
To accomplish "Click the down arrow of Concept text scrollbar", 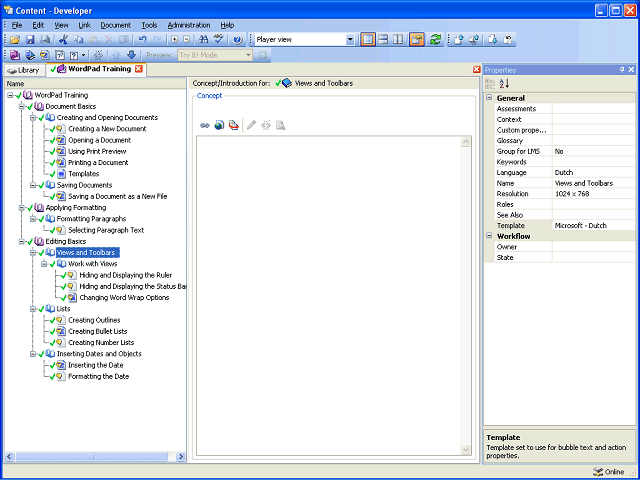I will [466, 450].
